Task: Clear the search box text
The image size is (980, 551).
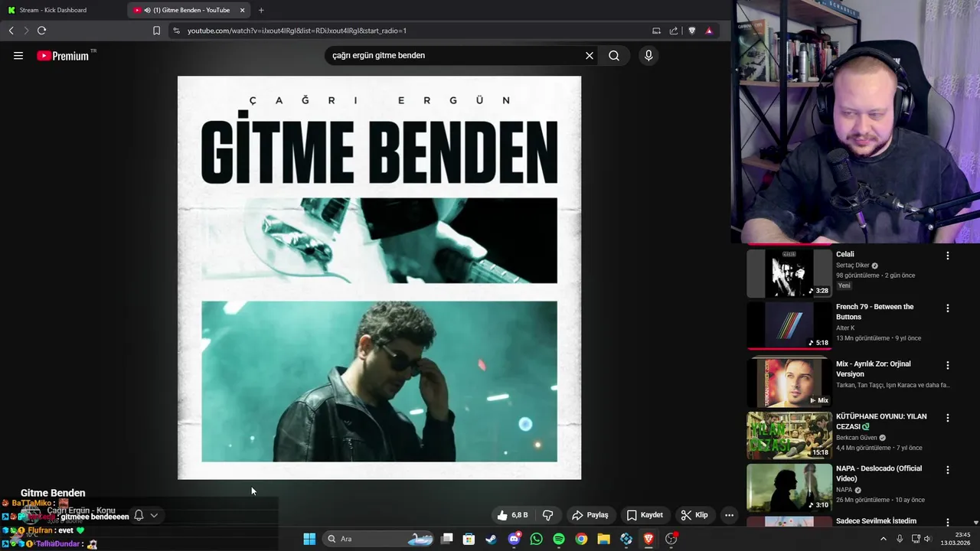Action: click(590, 55)
